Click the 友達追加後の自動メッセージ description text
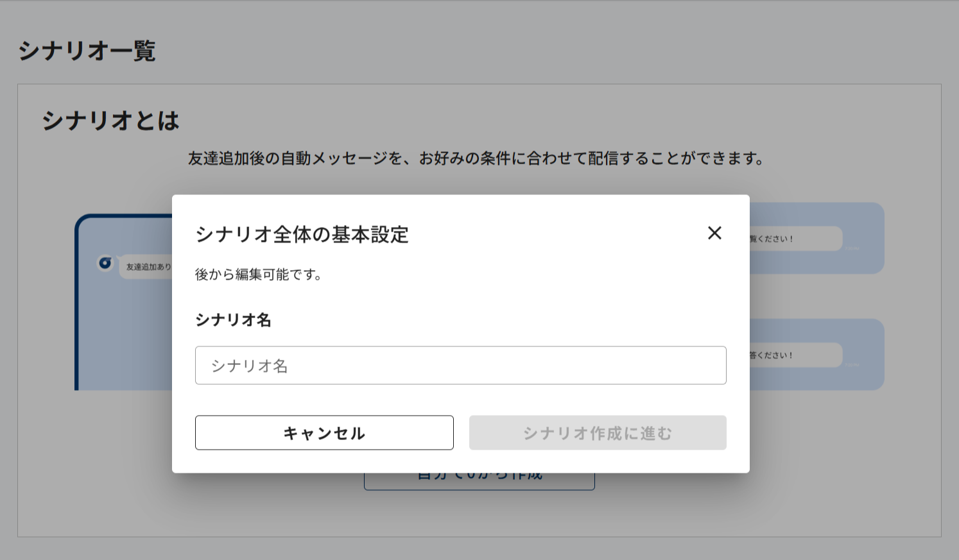 (x=476, y=158)
